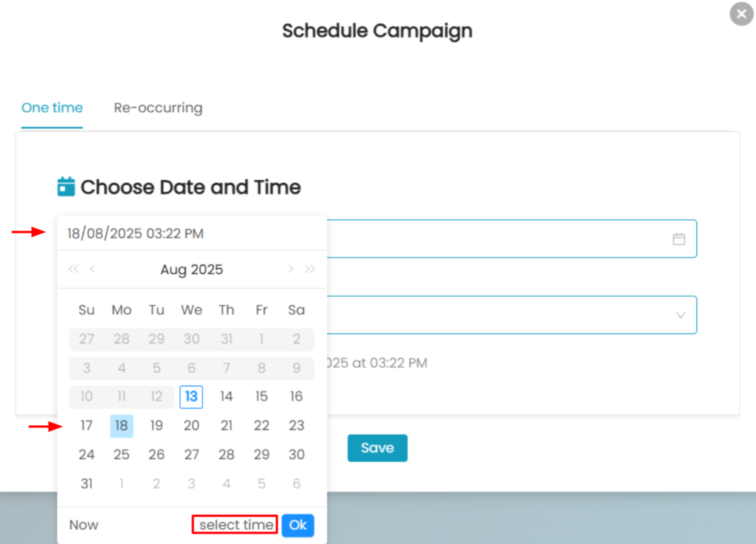Switch to One time tab
This screenshot has height=544, width=756.
click(x=52, y=108)
